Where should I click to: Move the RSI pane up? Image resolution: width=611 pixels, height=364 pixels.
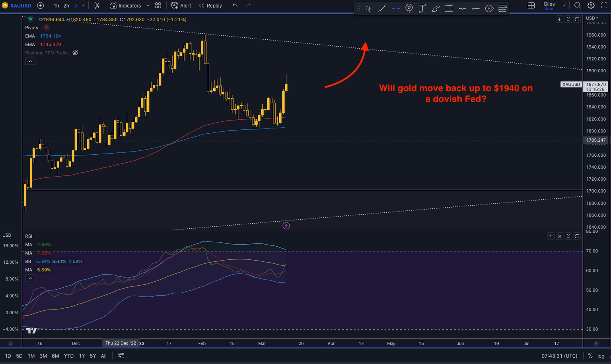click(551, 236)
